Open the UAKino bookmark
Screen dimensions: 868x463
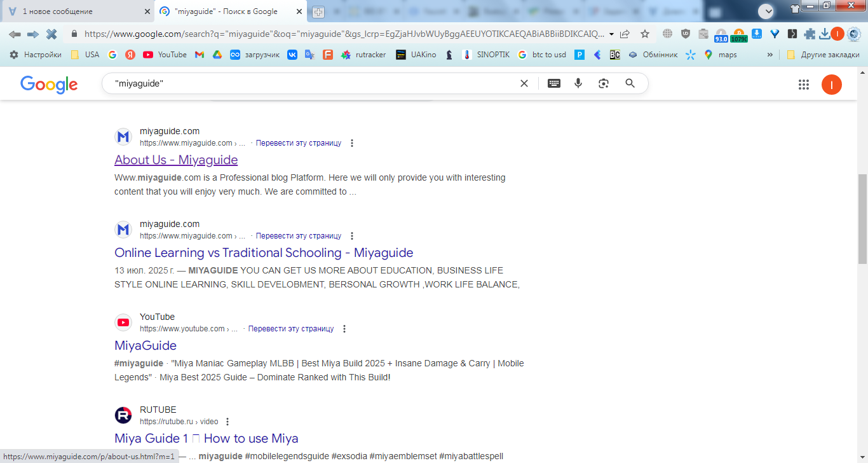[416, 55]
